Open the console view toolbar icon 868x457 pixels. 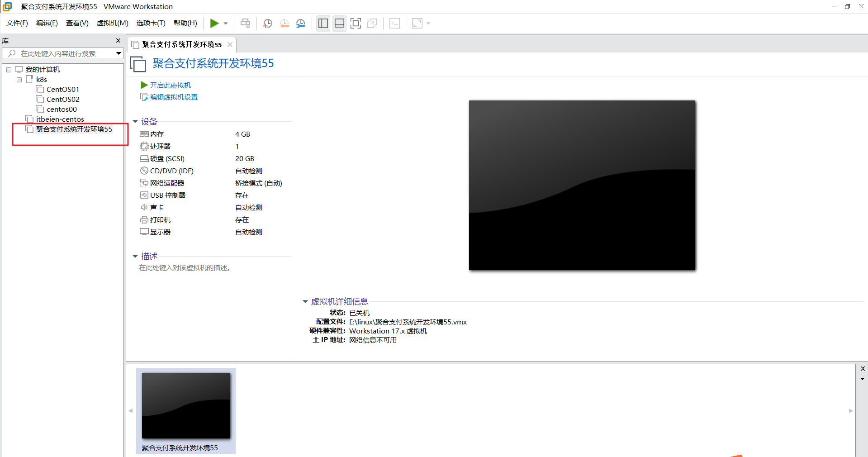(394, 24)
